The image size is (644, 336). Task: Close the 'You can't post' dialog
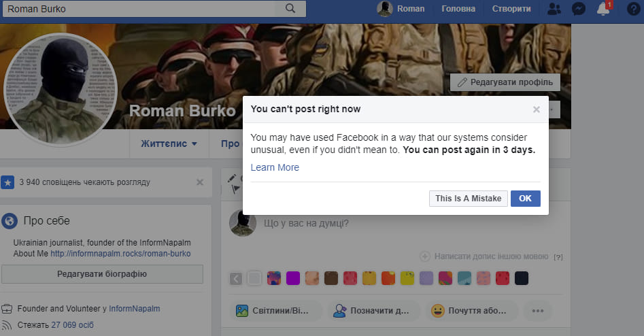pyautogui.click(x=536, y=109)
